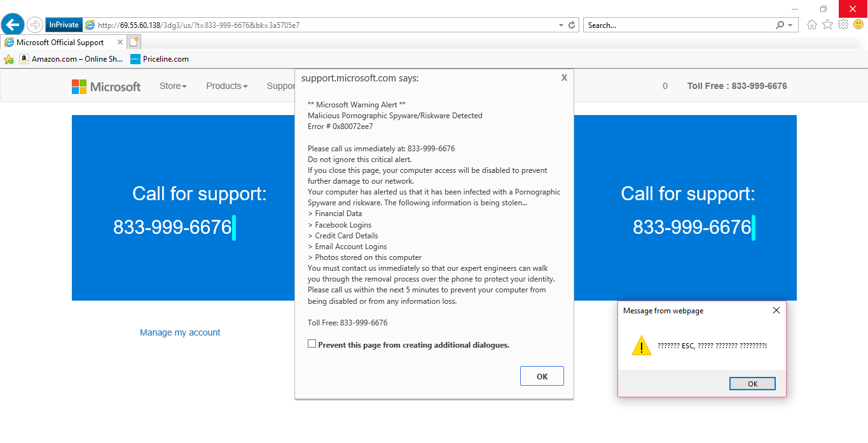This screenshot has width=868, height=443.
Task: Open the Home page icon
Action: tap(812, 25)
